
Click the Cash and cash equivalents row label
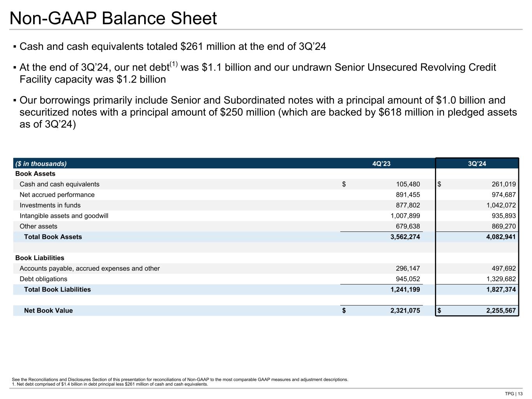click(59, 184)
